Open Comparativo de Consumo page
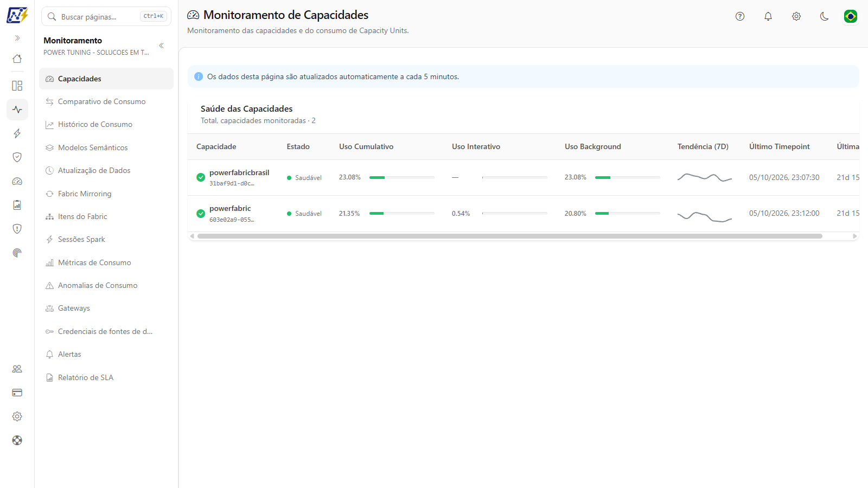 [106, 101]
